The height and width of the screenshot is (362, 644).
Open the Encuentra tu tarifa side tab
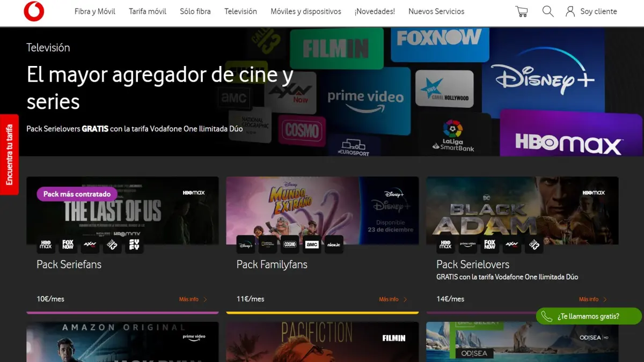click(9, 154)
